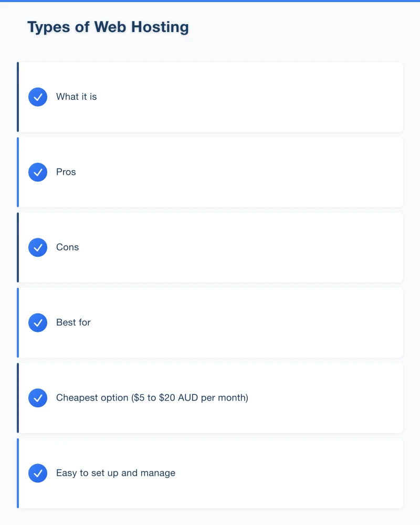The image size is (420, 525).
Task: Click the dark accent bar on the 'Cheapest option' card
Action: pyautogui.click(x=18, y=398)
